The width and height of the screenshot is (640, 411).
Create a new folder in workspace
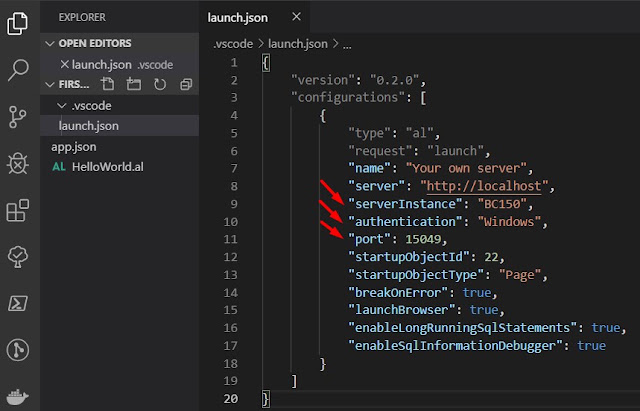coord(133,84)
